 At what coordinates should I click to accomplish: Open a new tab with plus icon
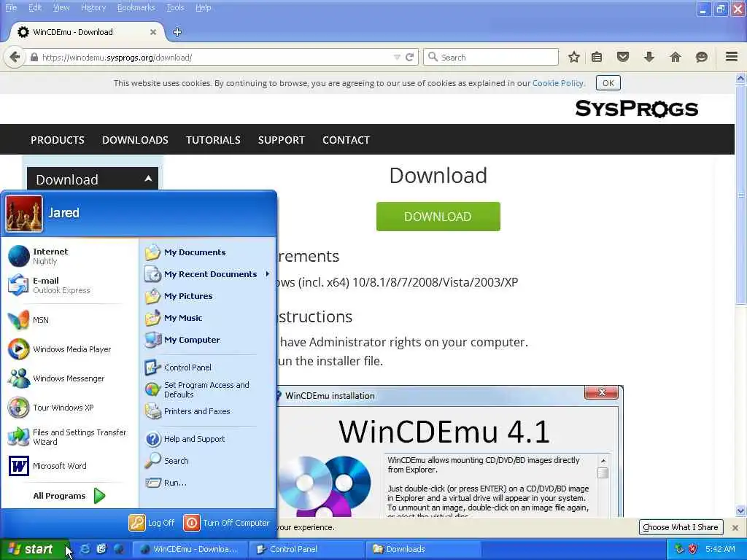177,32
